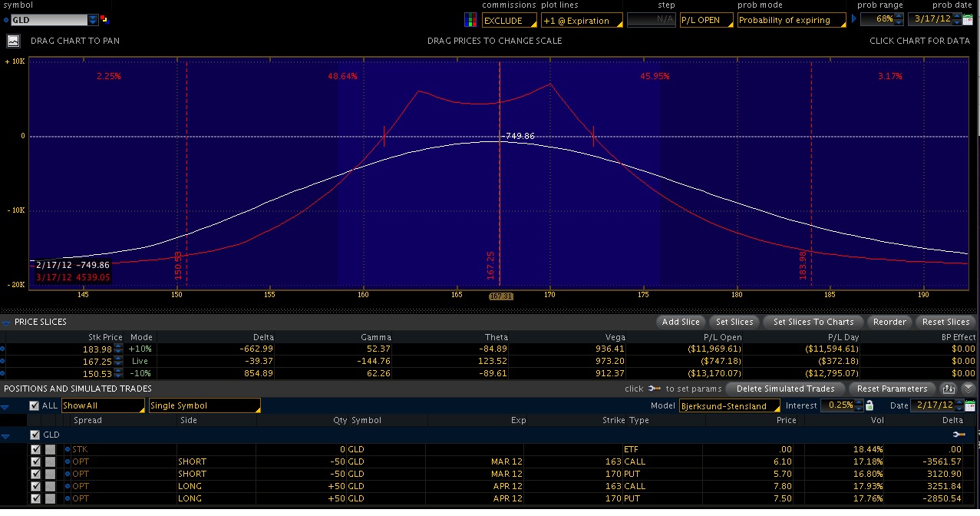Click the Strike column header

tap(614, 420)
